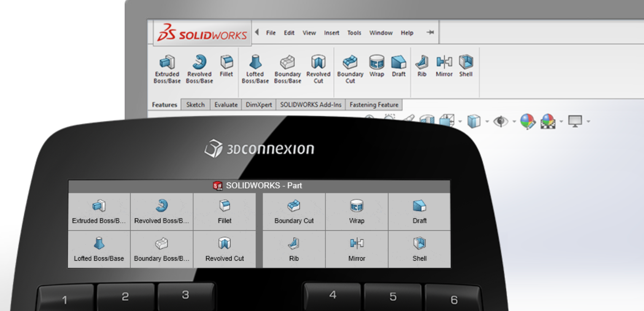Expand the View Settings dropdown arrow
This screenshot has width=644, height=311.
click(x=588, y=122)
